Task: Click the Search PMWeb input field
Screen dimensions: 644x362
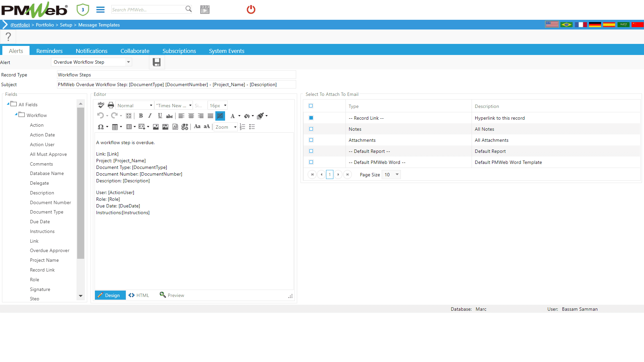Action: tap(148, 9)
